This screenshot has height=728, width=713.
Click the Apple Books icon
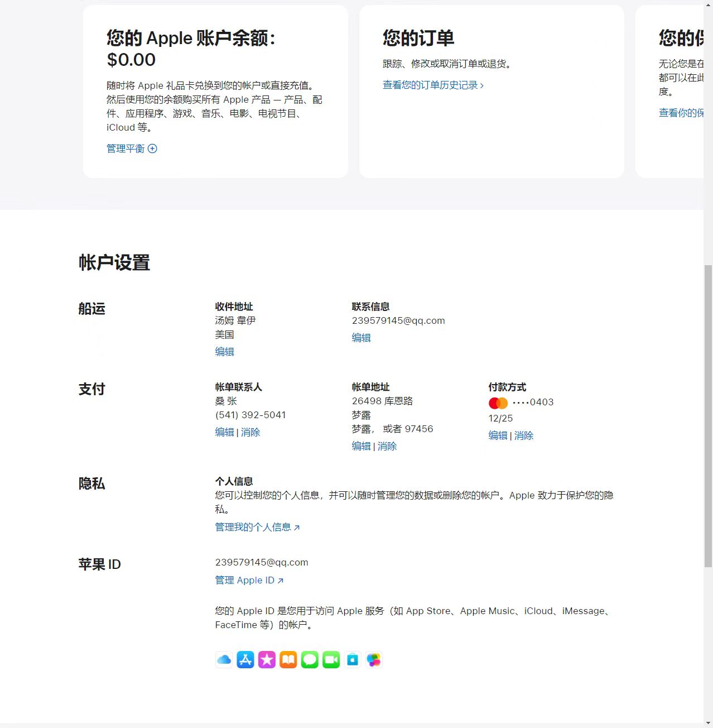tap(288, 659)
